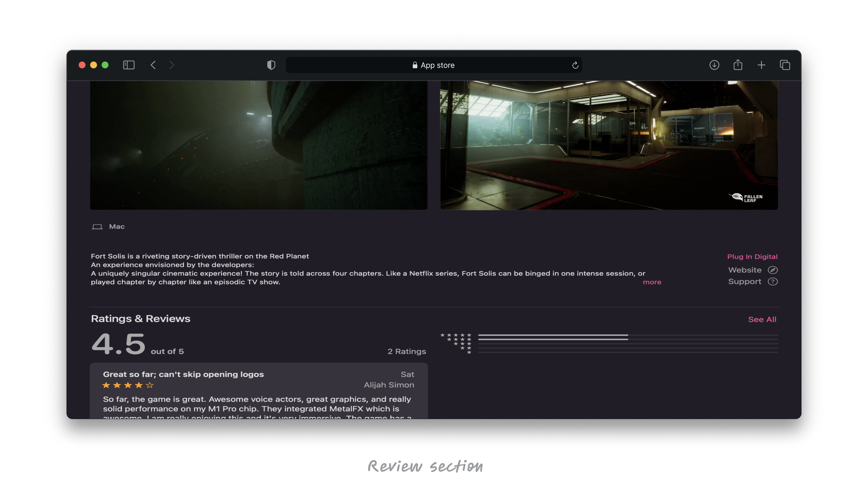
Task: Open the dark spaceship screenshot thumbnail
Action: [x=258, y=145]
